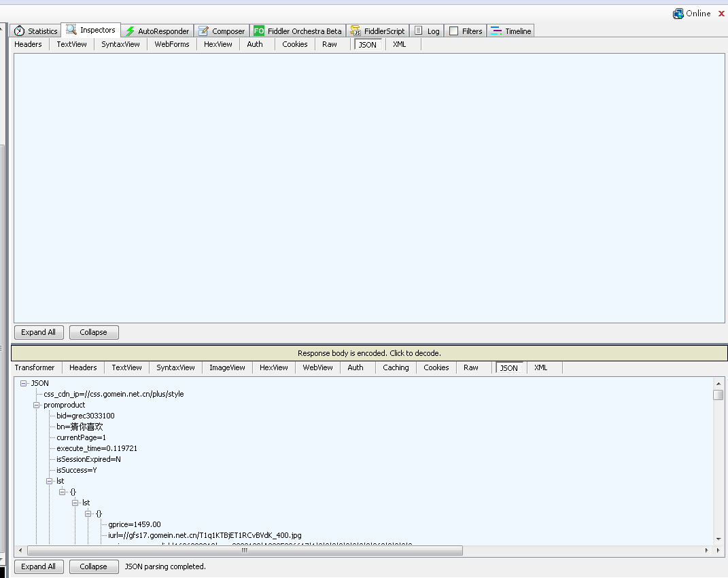The width and height of the screenshot is (728, 578).
Task: Select request Raw tab
Action: click(329, 44)
